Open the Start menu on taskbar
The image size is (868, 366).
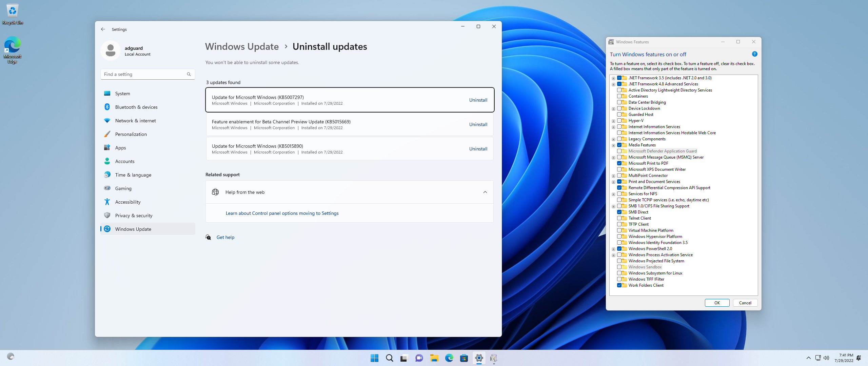[374, 358]
